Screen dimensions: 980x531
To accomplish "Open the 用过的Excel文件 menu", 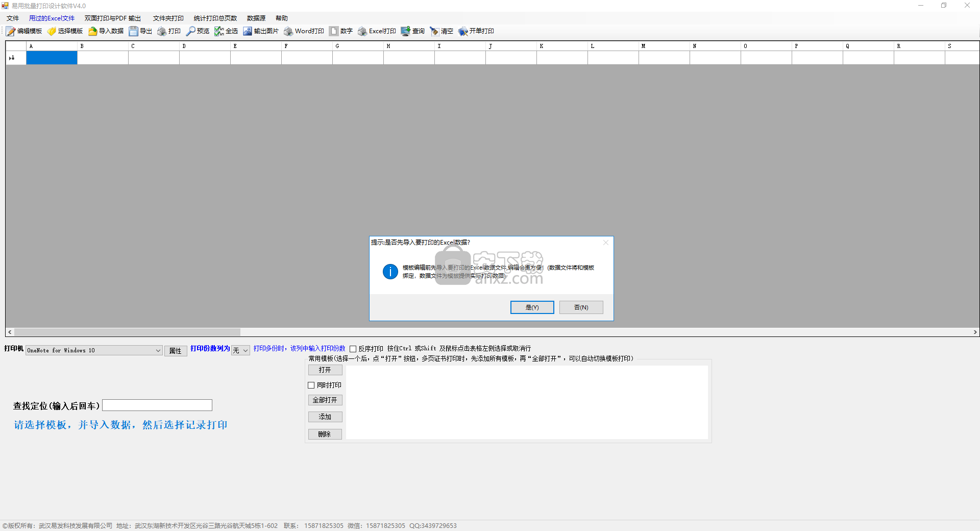I will 52,18.
